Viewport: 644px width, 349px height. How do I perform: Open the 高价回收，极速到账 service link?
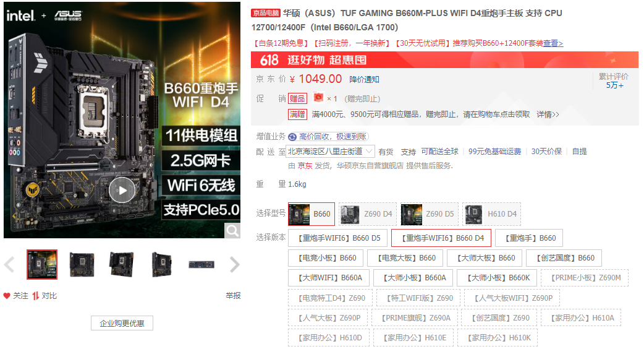point(333,137)
